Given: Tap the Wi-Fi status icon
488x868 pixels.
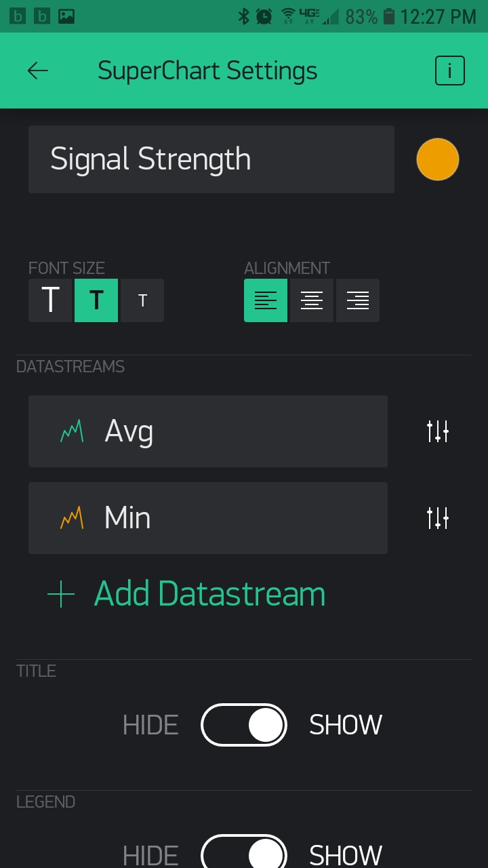Looking at the screenshot, I should pos(288,15).
